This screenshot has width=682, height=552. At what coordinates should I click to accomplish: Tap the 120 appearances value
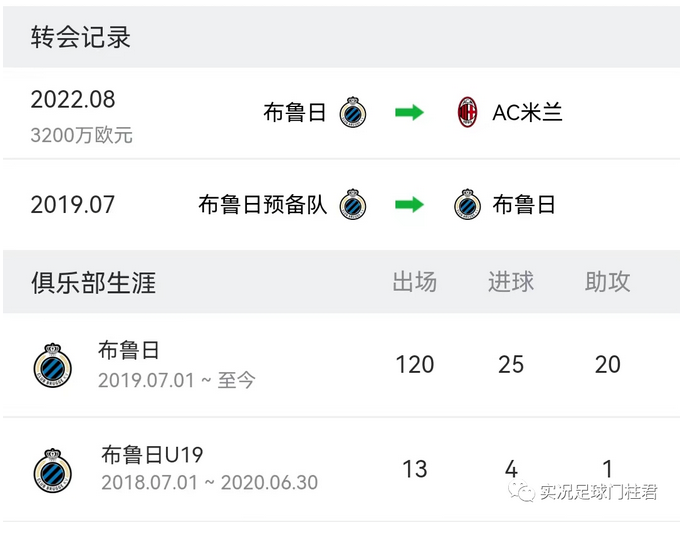pyautogui.click(x=415, y=365)
